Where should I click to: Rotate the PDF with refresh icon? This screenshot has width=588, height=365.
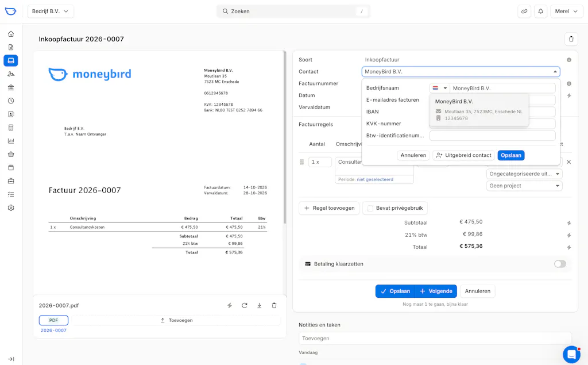[x=245, y=306]
